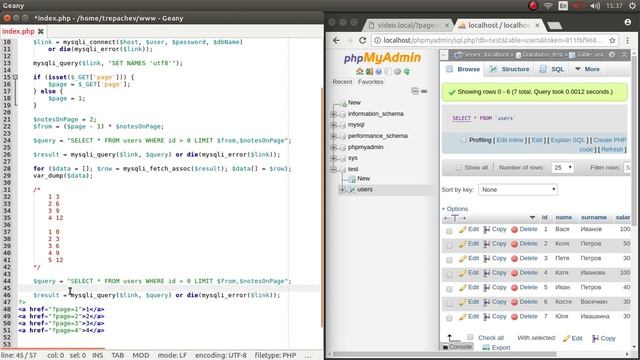This screenshot has height=360, width=640.
Task: Open the Sort by key dropdown
Action: 518,189
